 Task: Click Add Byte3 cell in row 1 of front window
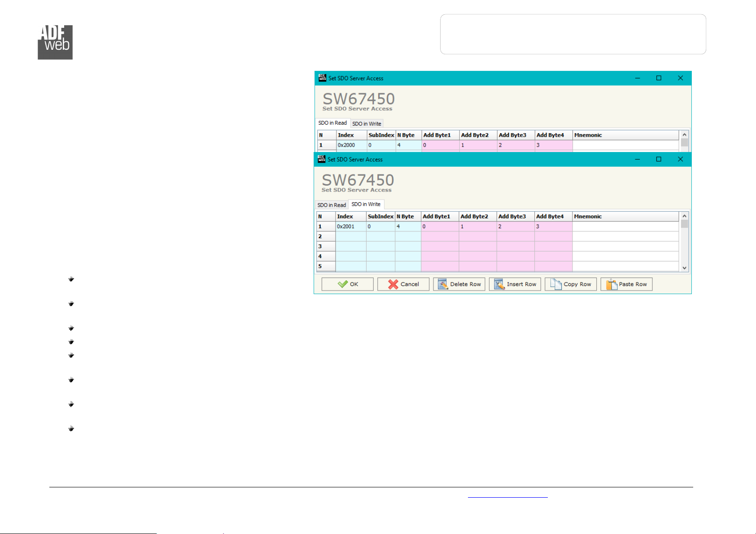tap(516, 226)
